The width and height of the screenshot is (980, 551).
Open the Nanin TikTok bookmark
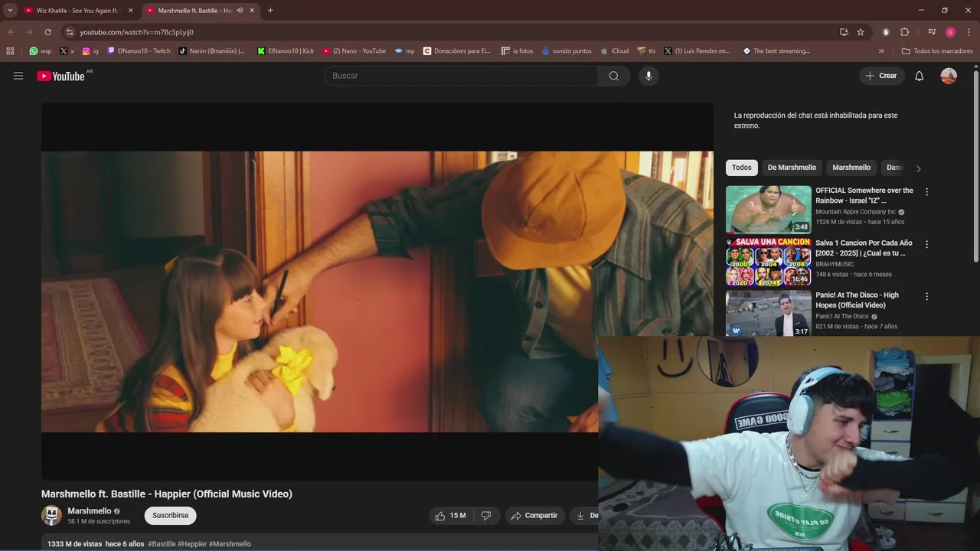212,51
